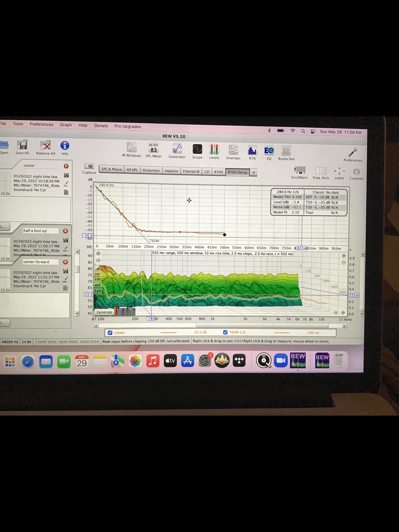Open the Tools menu
Image resolution: width=399 pixels, height=532 pixels.
[18, 124]
